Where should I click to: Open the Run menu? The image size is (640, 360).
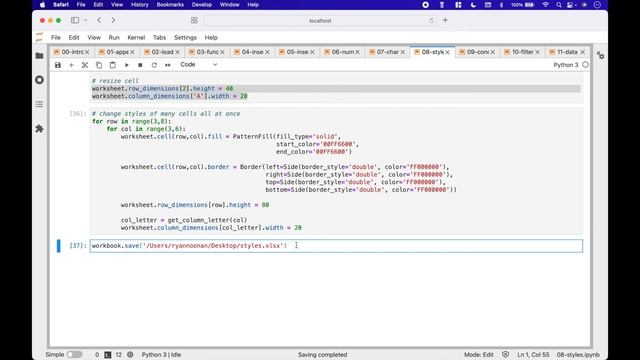tap(114, 38)
